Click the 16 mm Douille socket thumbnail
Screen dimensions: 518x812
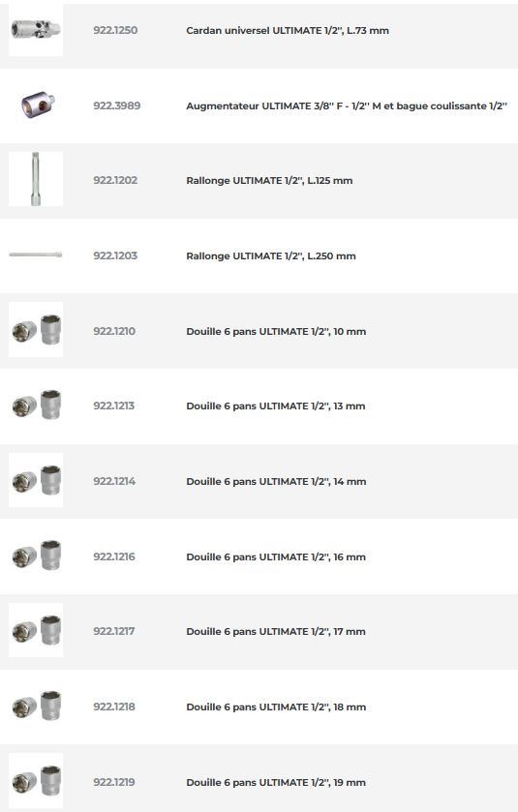36,556
